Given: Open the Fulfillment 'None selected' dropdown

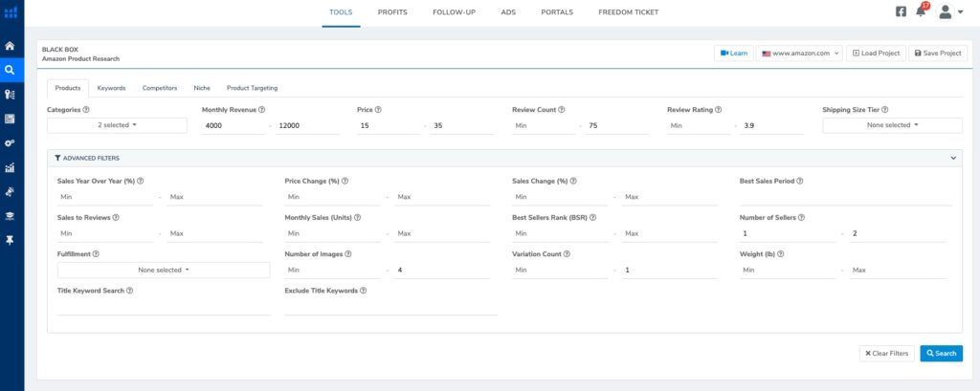Looking at the screenshot, I should (x=164, y=270).
